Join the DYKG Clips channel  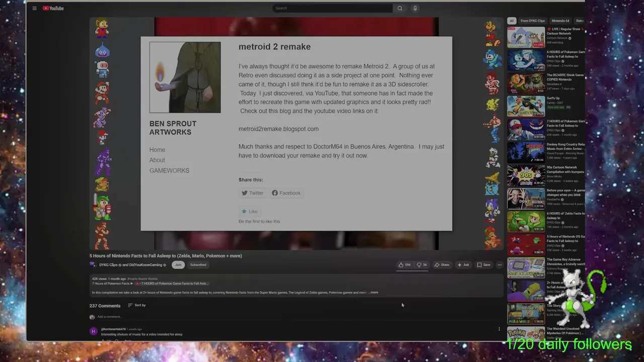pos(178,265)
